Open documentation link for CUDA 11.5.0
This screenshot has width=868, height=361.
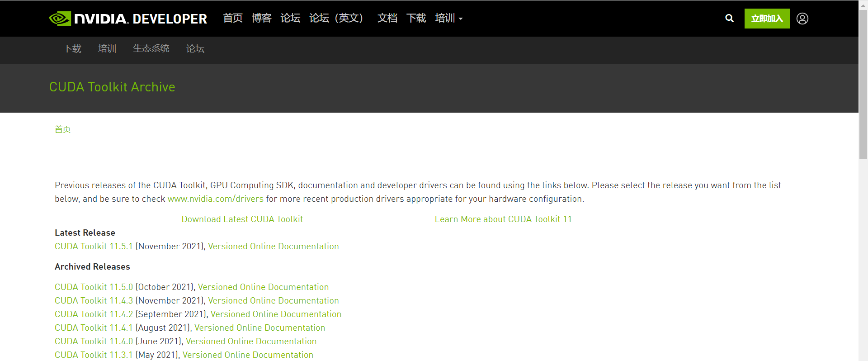pos(264,287)
